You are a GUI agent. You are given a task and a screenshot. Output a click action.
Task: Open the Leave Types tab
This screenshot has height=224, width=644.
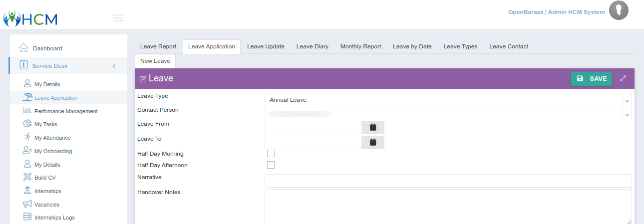tap(460, 46)
